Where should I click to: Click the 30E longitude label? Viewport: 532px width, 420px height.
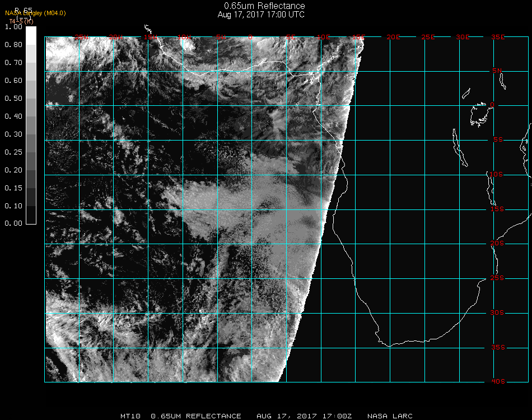(463, 38)
